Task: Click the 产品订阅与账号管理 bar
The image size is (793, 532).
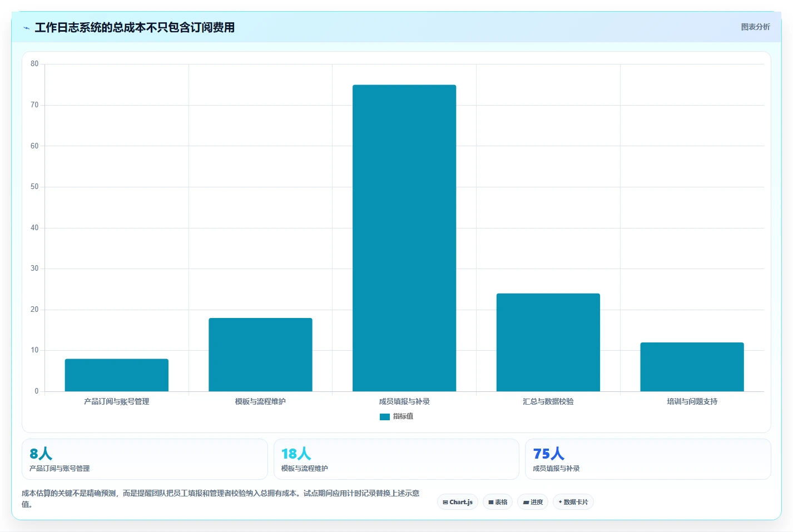Action: 116,375
